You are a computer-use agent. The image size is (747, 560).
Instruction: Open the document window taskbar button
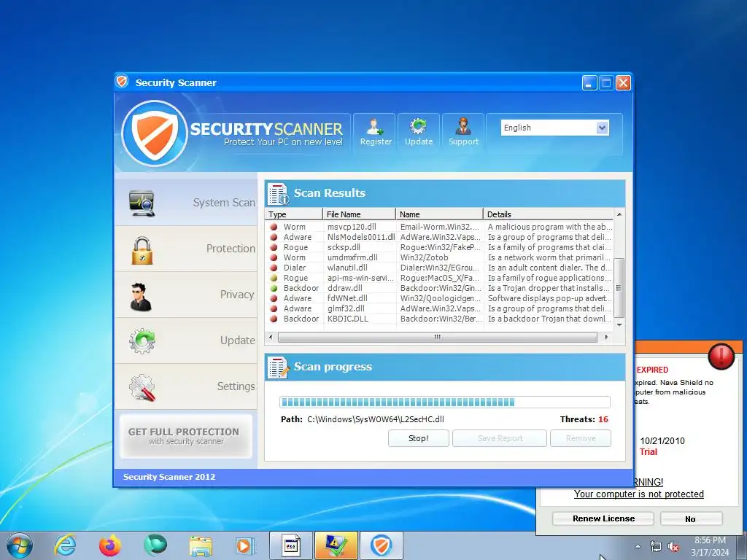[290, 545]
